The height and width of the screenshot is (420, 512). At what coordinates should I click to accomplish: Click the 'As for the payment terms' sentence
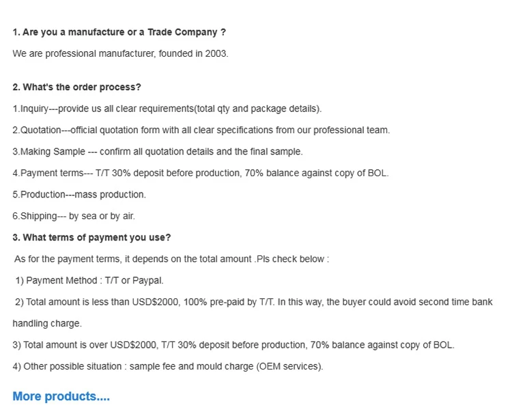pyautogui.click(x=171, y=260)
